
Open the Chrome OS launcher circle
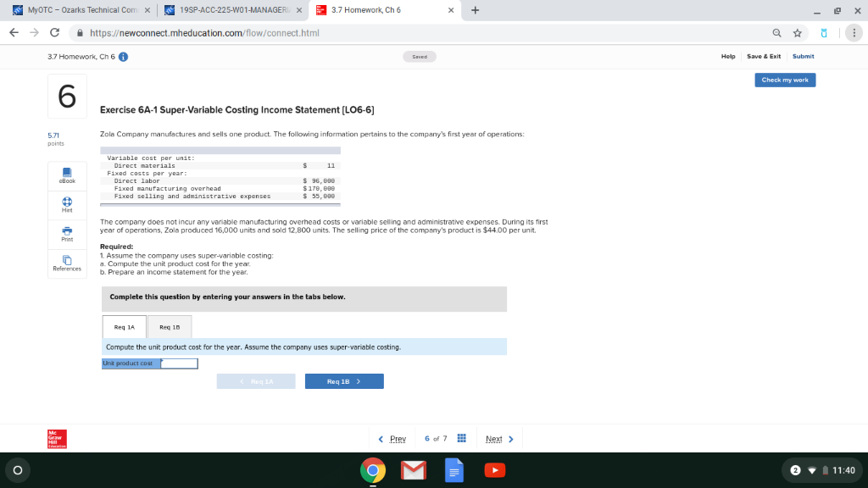click(18, 470)
